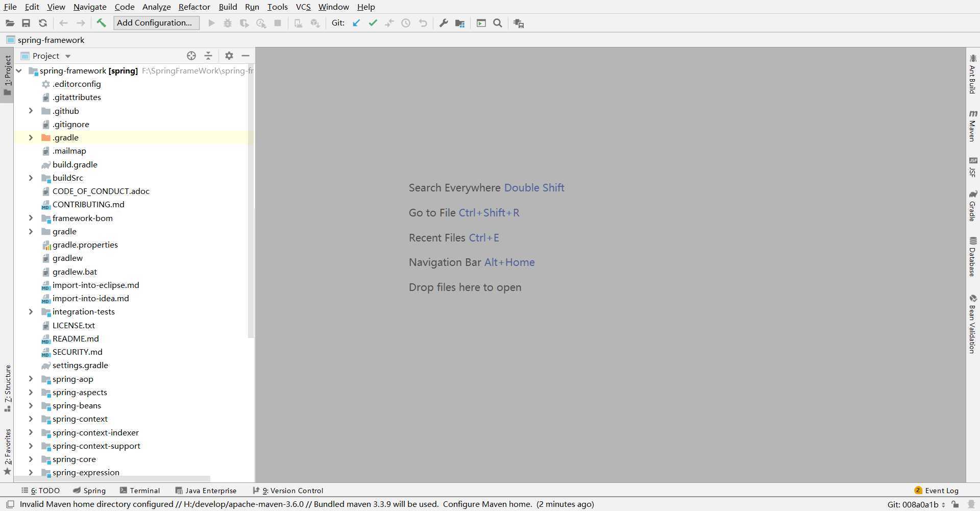Toggle the status bar tool window button
The width and height of the screenshot is (980, 511).
pos(10,504)
